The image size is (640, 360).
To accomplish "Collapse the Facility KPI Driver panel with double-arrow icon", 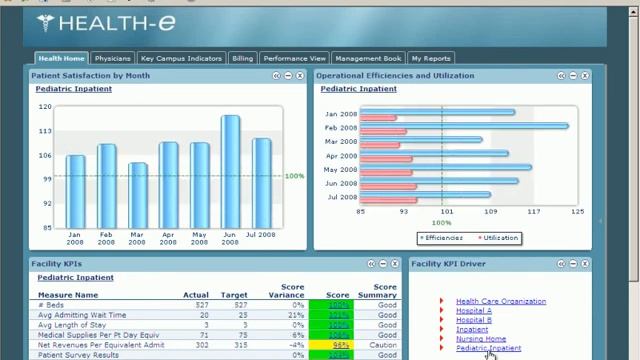I will coord(561,264).
